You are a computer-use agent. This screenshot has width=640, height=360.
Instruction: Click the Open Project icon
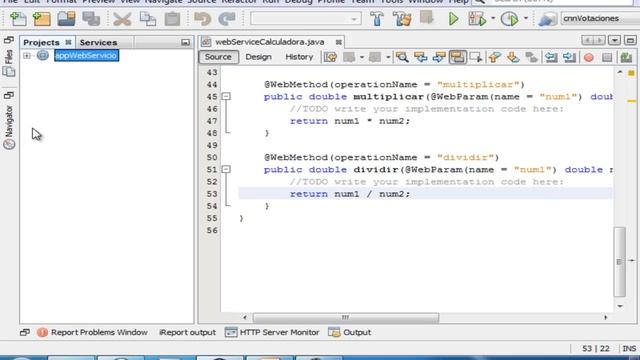click(x=66, y=19)
